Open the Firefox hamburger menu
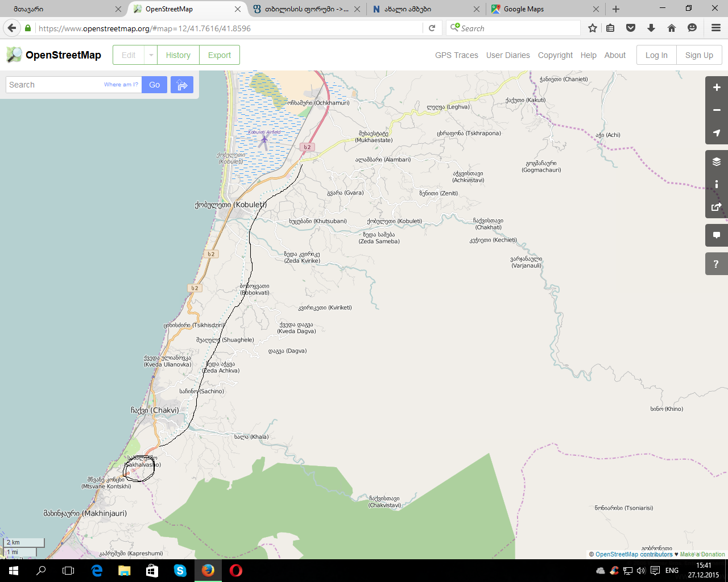The image size is (728, 582). (x=716, y=28)
